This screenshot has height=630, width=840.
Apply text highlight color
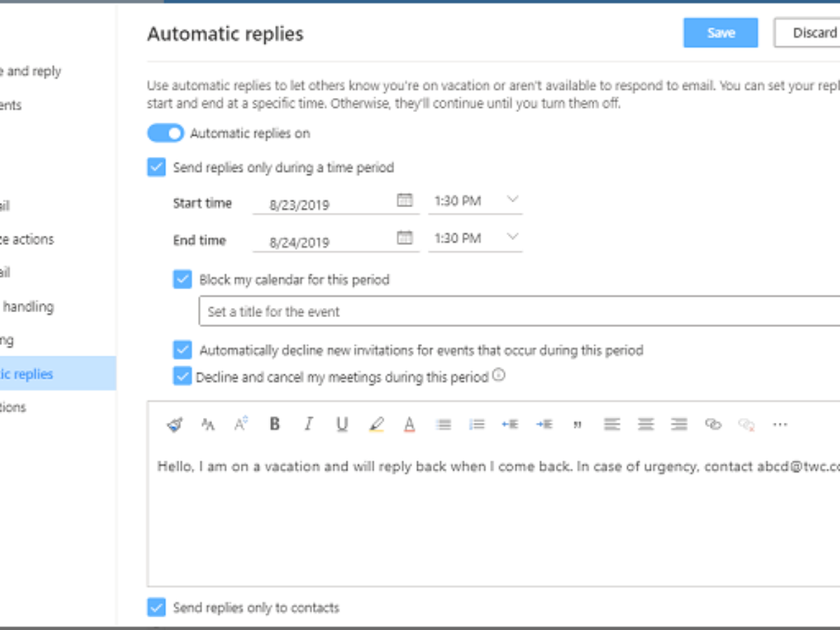tap(376, 424)
